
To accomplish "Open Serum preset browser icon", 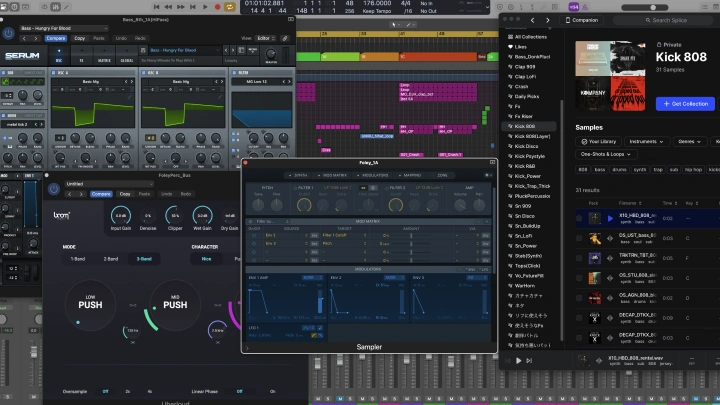I will click(241, 50).
